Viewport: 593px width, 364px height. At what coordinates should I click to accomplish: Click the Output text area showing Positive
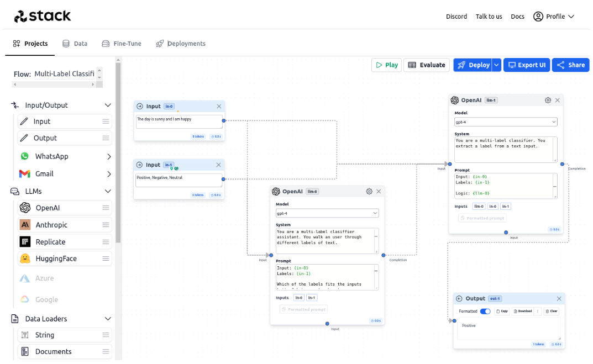509,330
